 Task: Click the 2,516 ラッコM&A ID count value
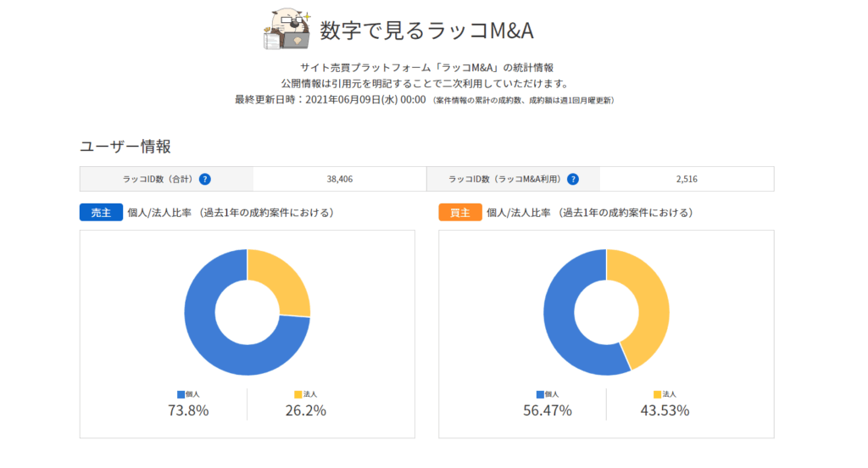(687, 179)
